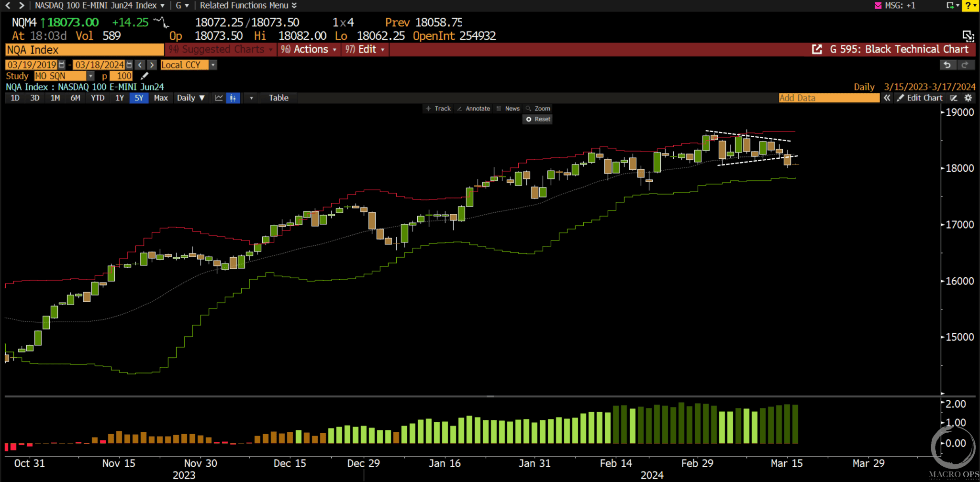
Task: Click the end date 03/18/2024 field
Action: [99, 65]
